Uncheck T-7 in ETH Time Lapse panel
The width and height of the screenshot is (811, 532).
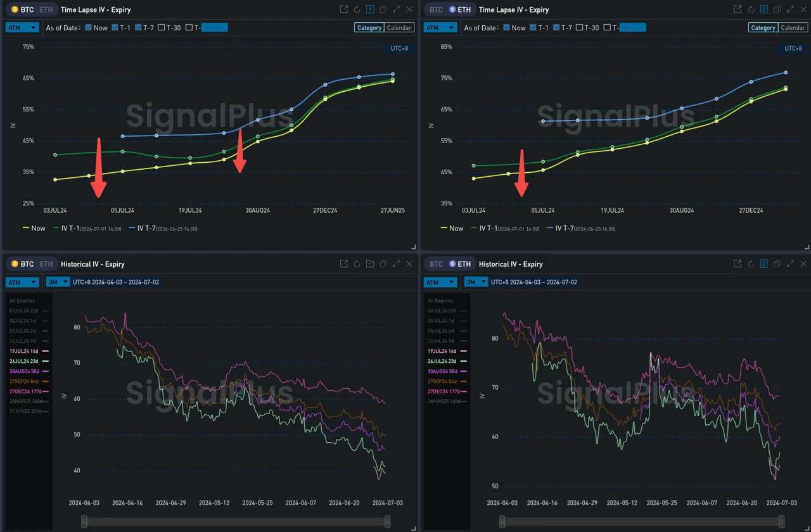pos(557,28)
